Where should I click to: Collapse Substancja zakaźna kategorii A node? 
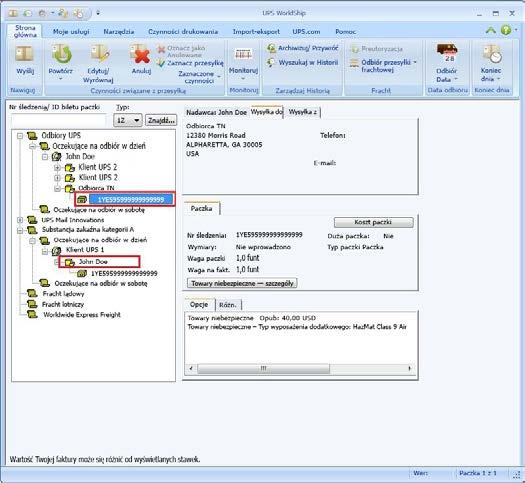coord(20,230)
